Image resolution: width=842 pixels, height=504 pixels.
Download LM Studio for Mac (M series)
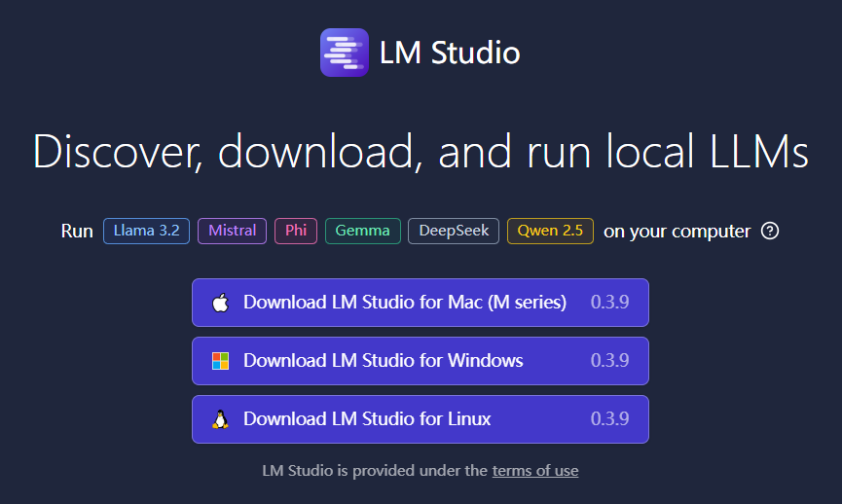[x=420, y=303]
